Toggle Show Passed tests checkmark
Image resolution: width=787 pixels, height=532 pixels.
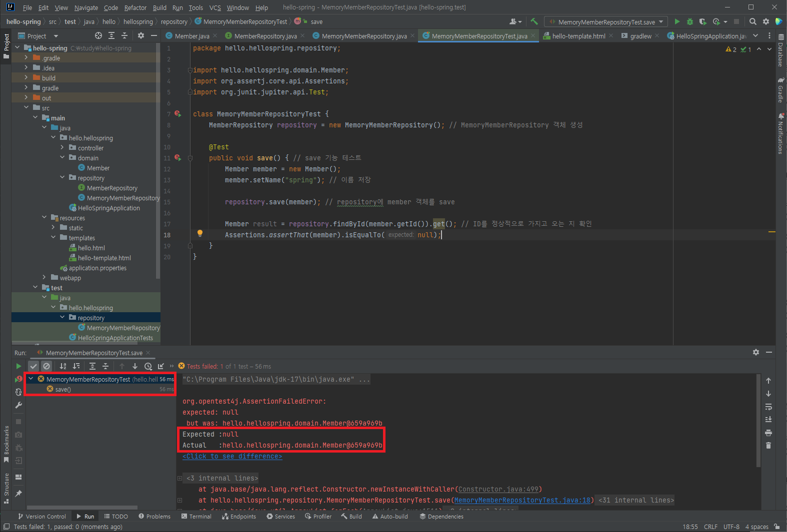click(x=33, y=366)
